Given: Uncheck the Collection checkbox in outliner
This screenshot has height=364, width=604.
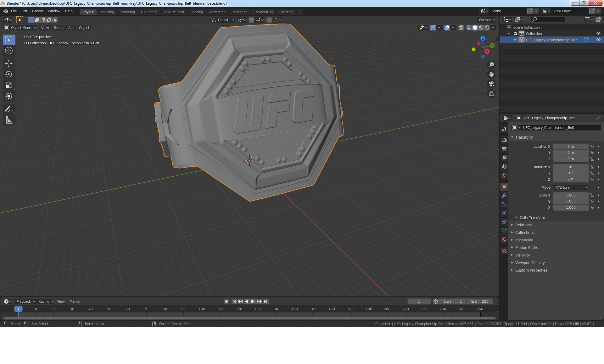Looking at the screenshot, I should tap(515, 34).
